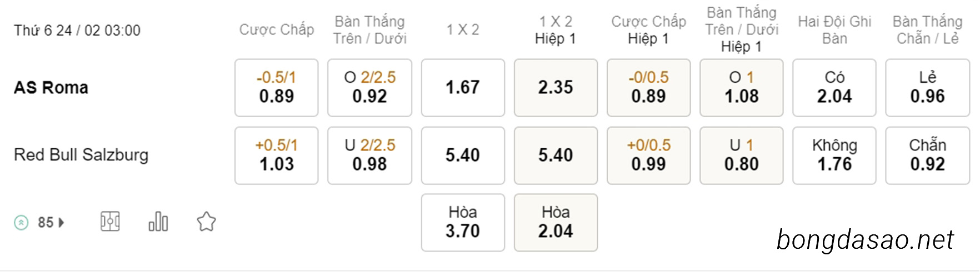Select AS Roma handicap -0.5/1 at 0.89
This screenshot has width=980, height=276.
[277, 88]
